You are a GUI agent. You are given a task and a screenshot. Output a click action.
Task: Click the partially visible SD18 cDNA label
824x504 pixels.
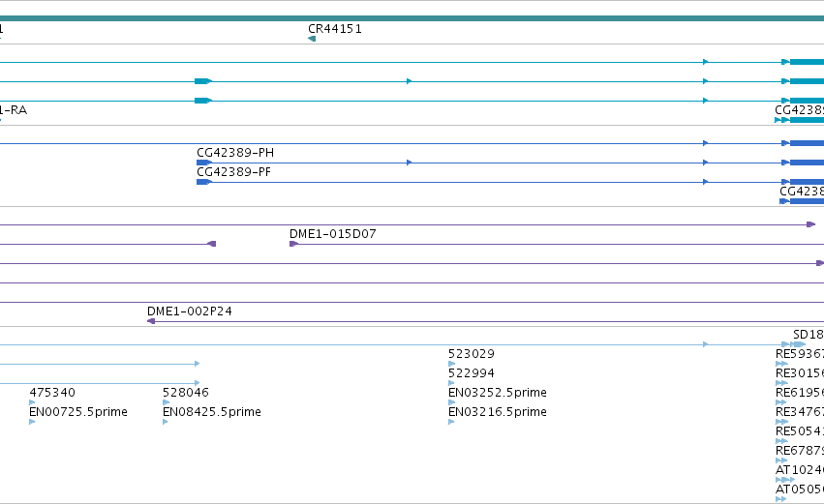pos(809,335)
